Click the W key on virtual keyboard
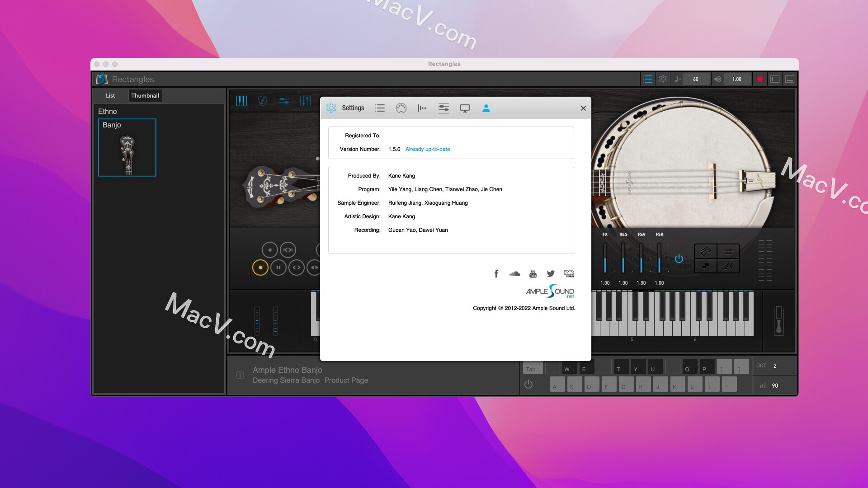868x488 pixels. click(x=569, y=366)
